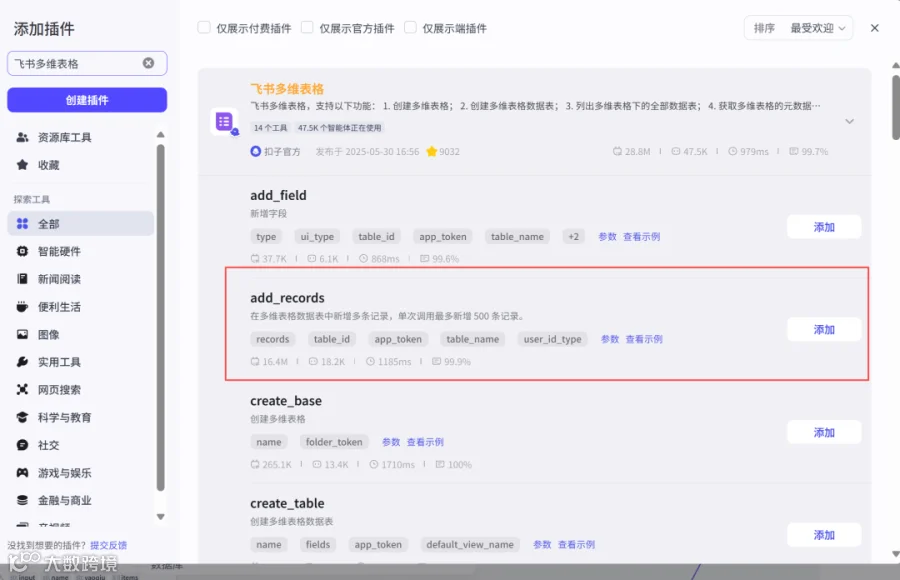Check 仅展示付费插件 checkbox
This screenshot has height=580, width=900.
coord(204,28)
